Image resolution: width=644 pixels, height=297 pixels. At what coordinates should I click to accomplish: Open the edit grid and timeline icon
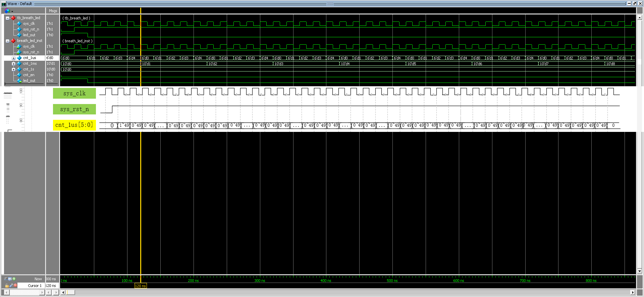click(10, 279)
